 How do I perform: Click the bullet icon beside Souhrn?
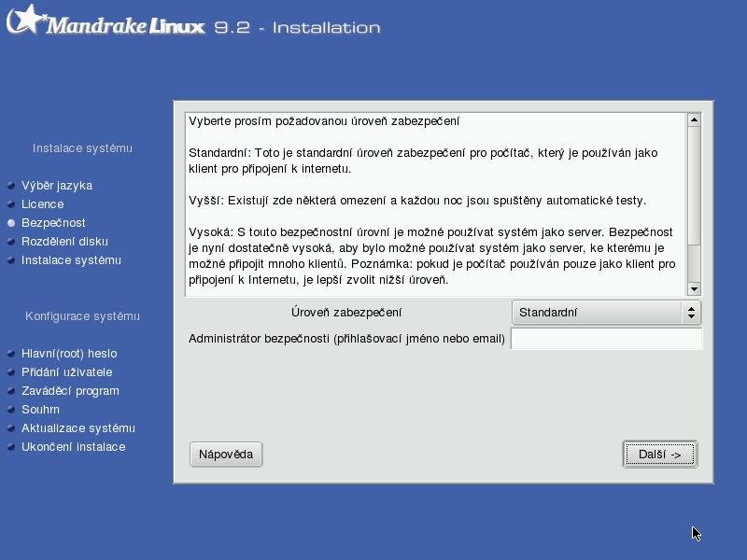11,410
